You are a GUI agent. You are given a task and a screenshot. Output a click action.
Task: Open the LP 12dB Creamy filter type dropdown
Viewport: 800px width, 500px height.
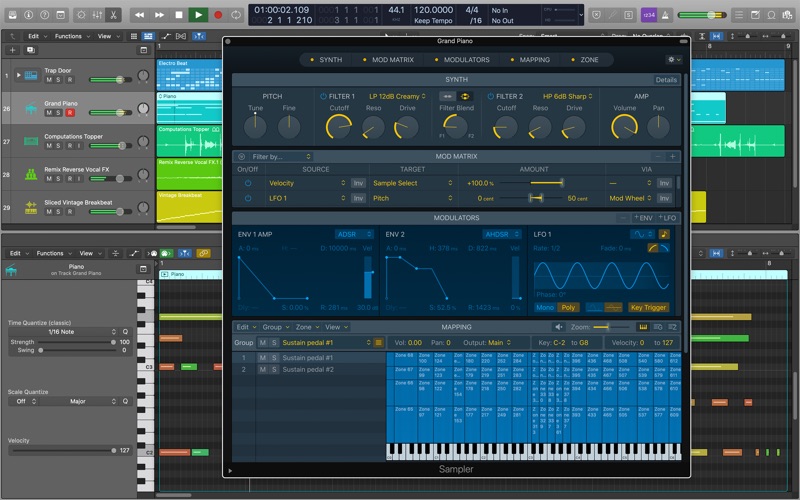pyautogui.click(x=397, y=96)
